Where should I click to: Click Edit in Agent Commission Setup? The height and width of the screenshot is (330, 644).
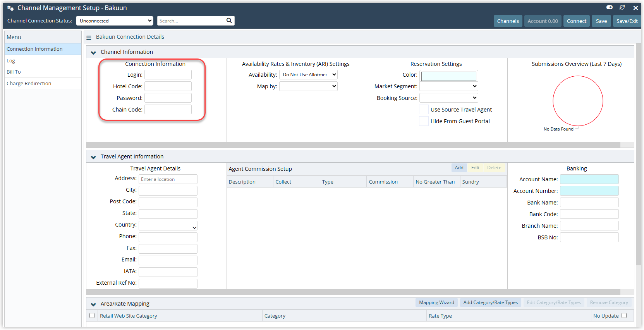(x=475, y=168)
